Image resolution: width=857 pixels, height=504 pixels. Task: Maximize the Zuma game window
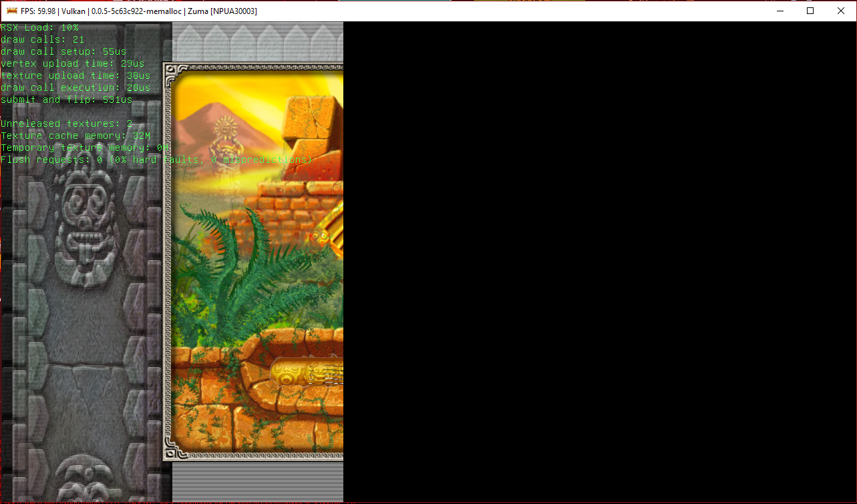[810, 11]
